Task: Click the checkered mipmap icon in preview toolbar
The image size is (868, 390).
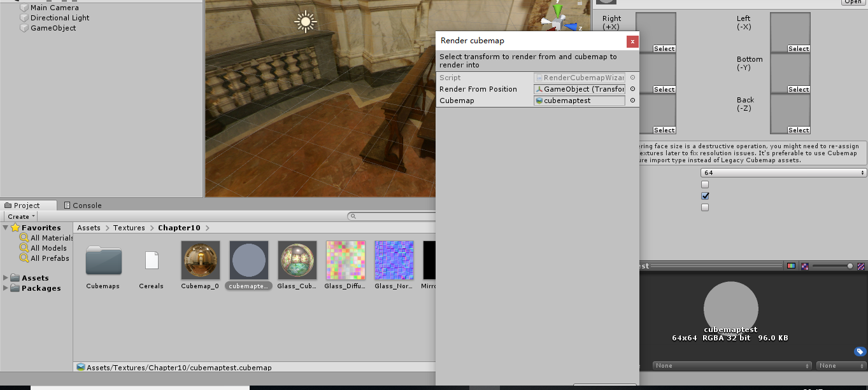Action: pos(804,266)
